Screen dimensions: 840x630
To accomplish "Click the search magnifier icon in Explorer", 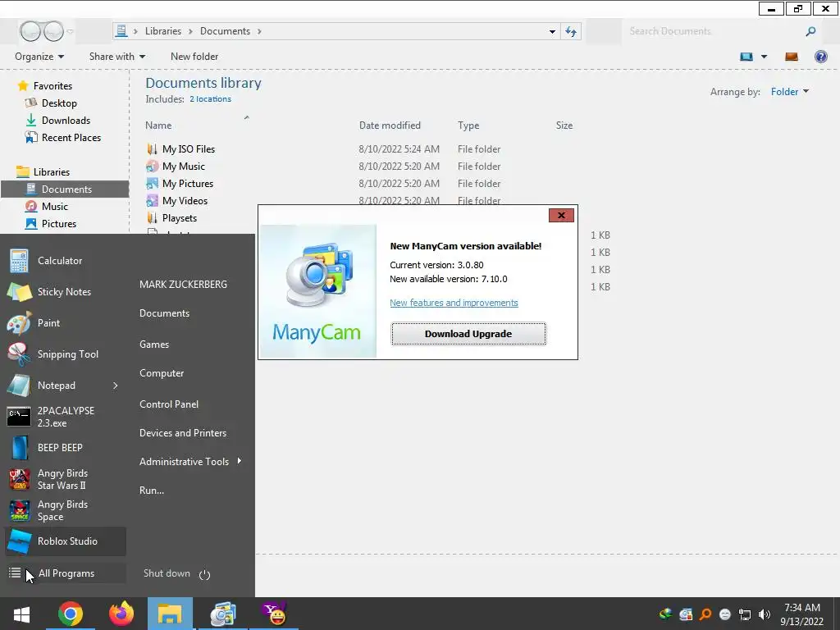I will pyautogui.click(x=810, y=32).
